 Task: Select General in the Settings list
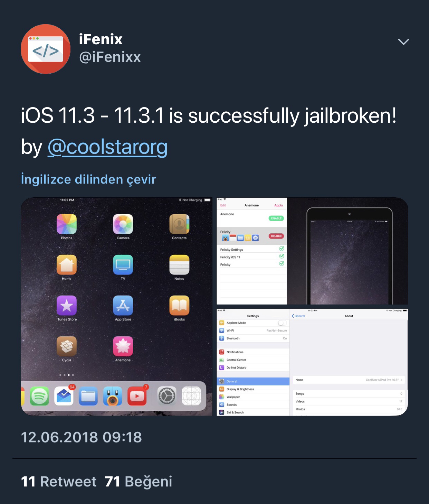[253, 381]
